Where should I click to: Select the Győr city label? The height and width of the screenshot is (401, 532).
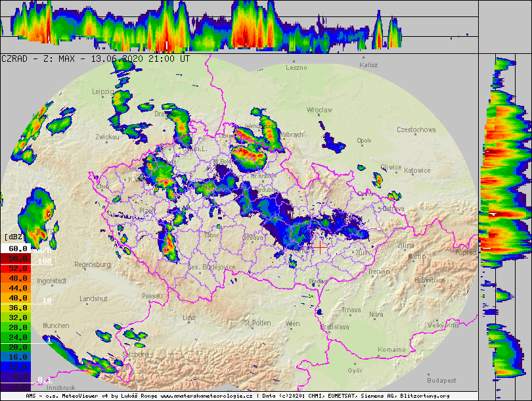click(x=355, y=371)
